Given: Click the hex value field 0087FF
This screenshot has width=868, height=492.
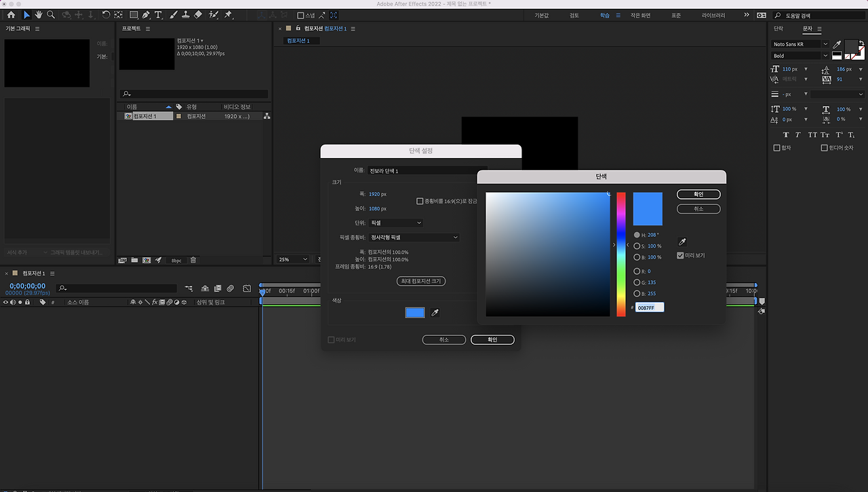Looking at the screenshot, I should pyautogui.click(x=650, y=307).
